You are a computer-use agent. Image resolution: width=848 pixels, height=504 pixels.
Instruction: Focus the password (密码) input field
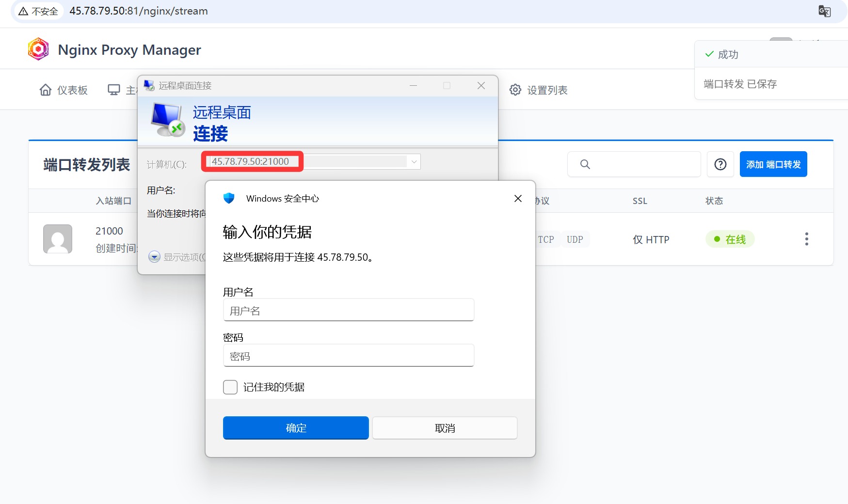point(348,356)
